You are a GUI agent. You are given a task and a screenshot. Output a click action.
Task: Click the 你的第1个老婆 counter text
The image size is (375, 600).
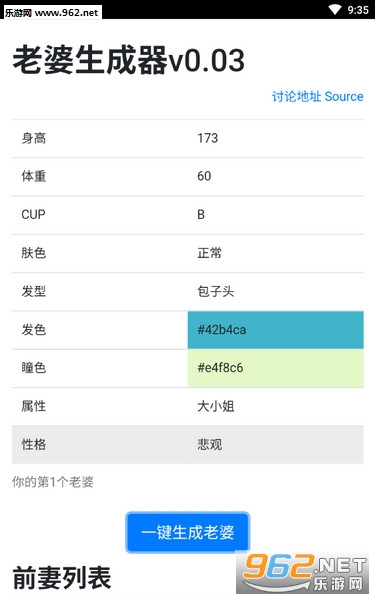click(x=53, y=482)
